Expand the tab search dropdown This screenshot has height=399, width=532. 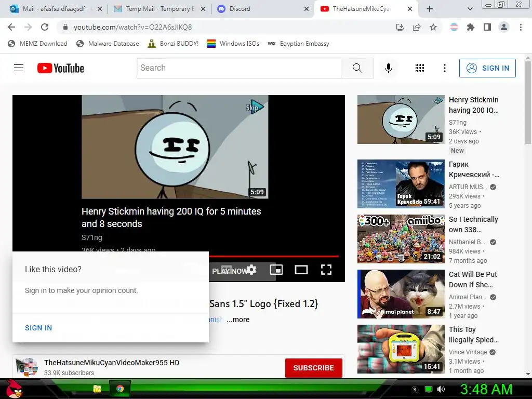pyautogui.click(x=470, y=9)
